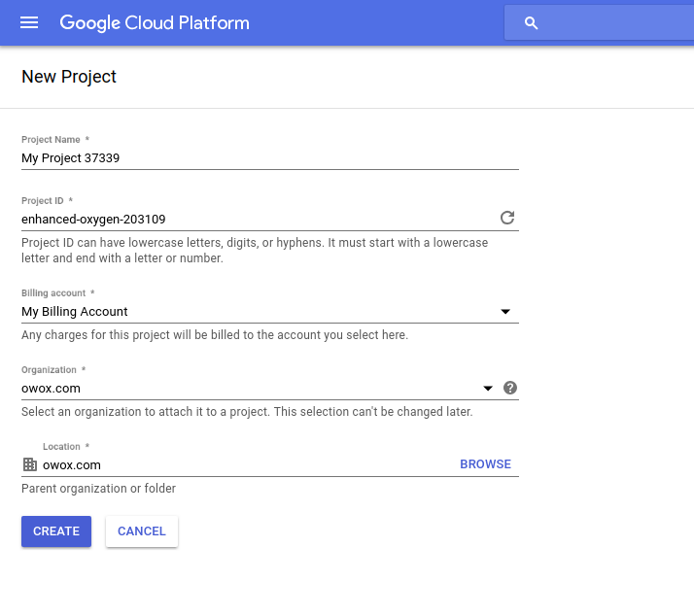
Task: Focus the Project Name input field
Action: [270, 158]
